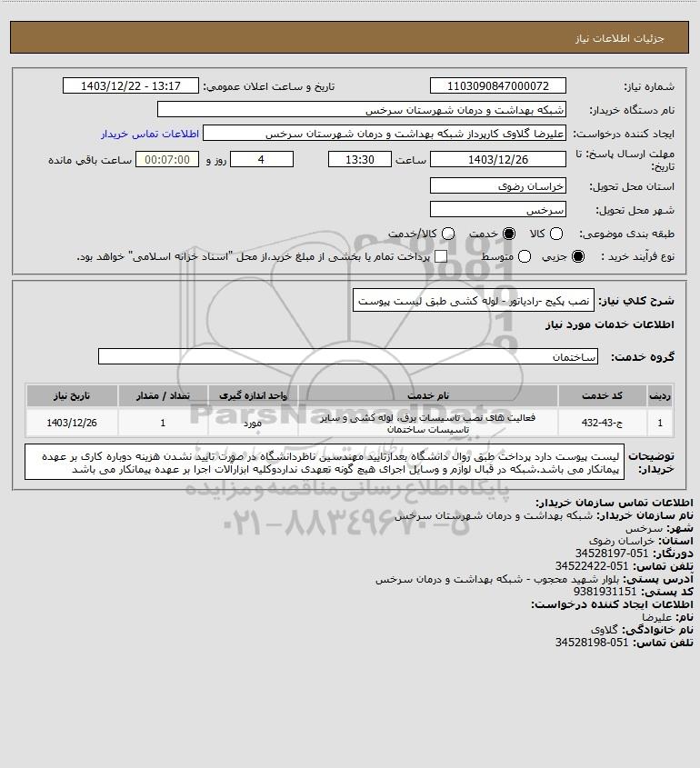
Task: Click the contact phone 34522422-051
Action: pos(592,566)
